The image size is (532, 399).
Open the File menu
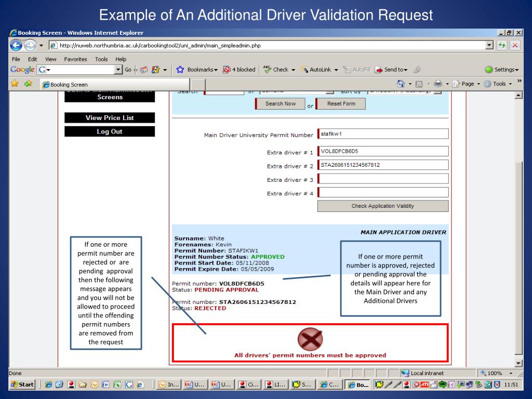coord(16,59)
